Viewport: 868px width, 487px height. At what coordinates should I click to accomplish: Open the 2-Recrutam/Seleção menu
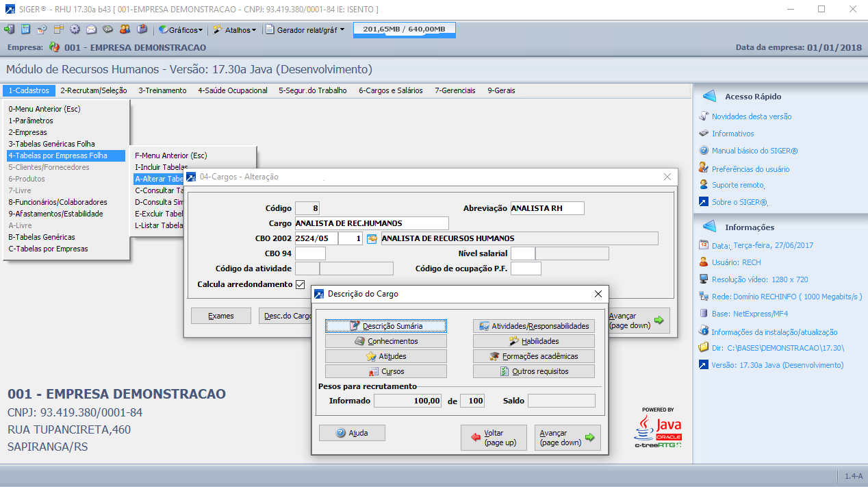click(x=94, y=90)
